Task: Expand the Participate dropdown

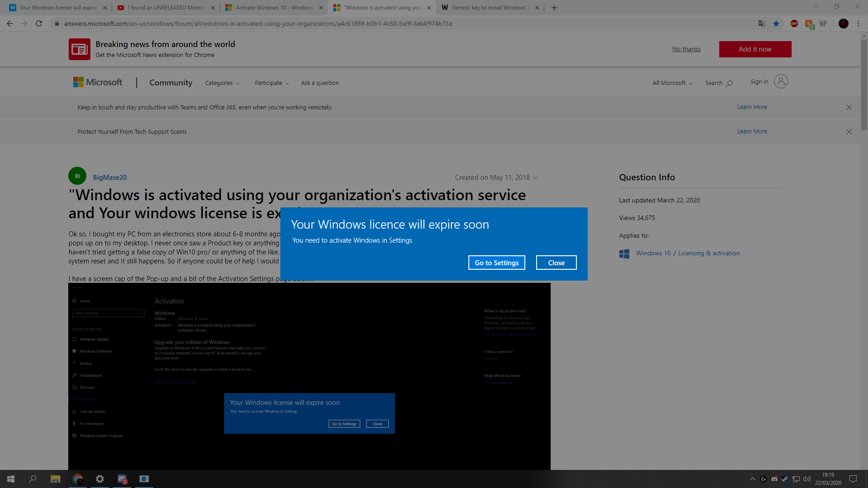Action: tap(272, 83)
